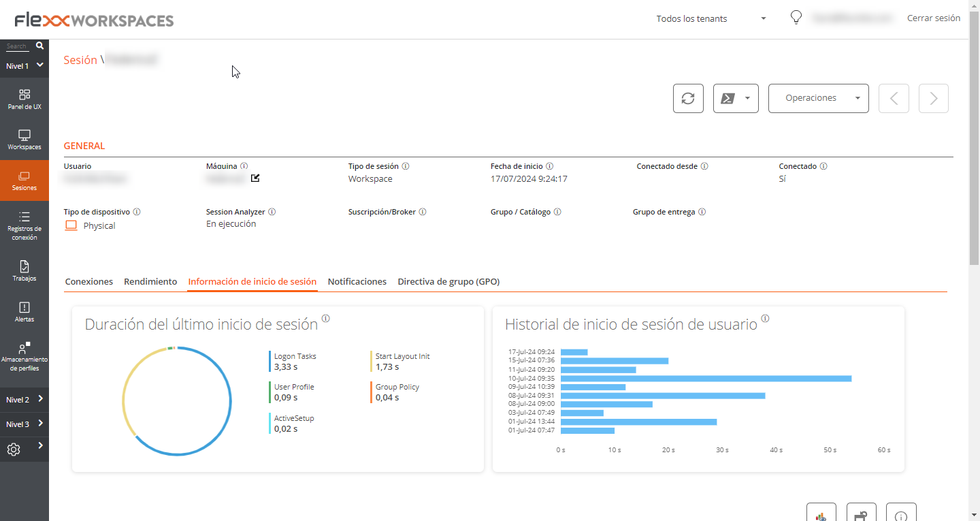Click info icon next to Grupo de entrega
Screen dimensions: 980x521
click(702, 212)
